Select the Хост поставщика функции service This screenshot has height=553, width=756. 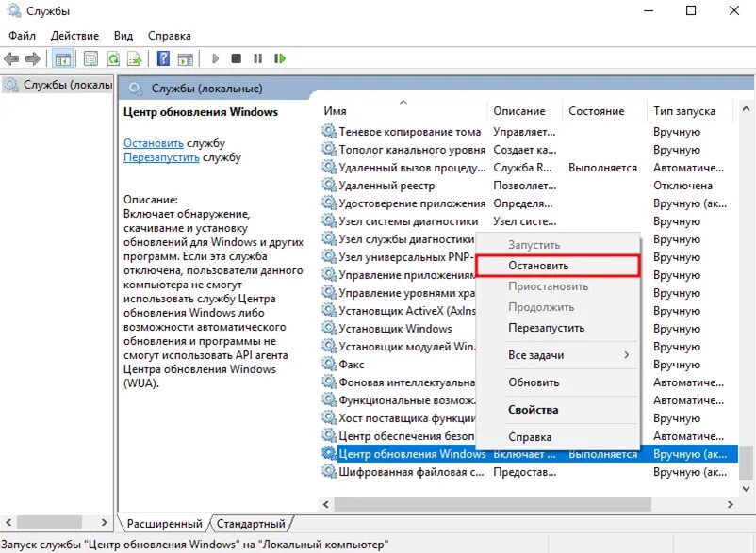tap(398, 417)
